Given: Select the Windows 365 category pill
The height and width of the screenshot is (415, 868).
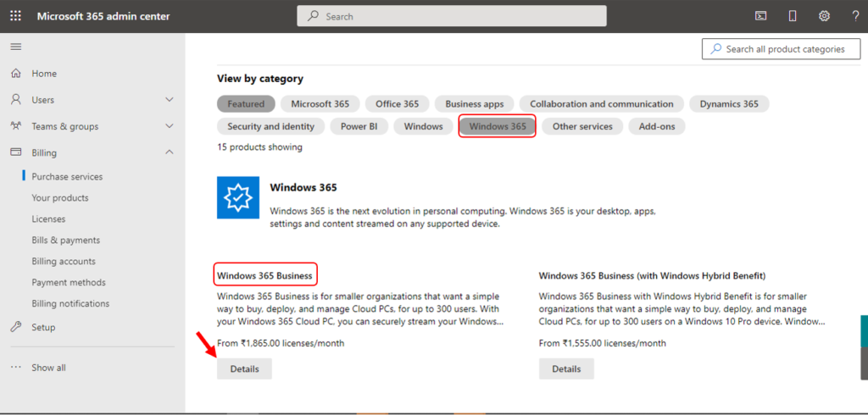Looking at the screenshot, I should point(498,126).
